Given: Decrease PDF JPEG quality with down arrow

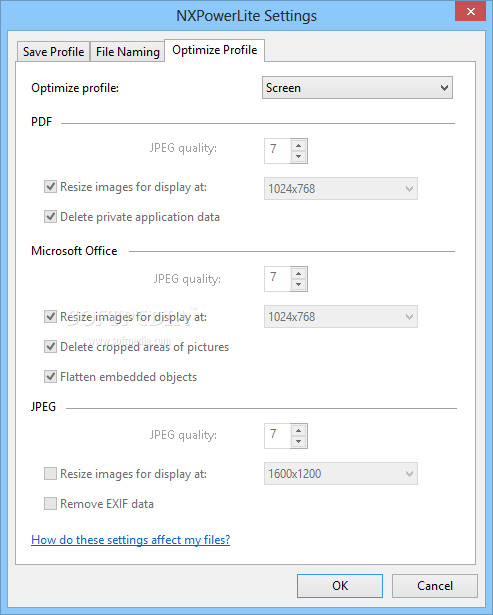Looking at the screenshot, I should tap(299, 156).
